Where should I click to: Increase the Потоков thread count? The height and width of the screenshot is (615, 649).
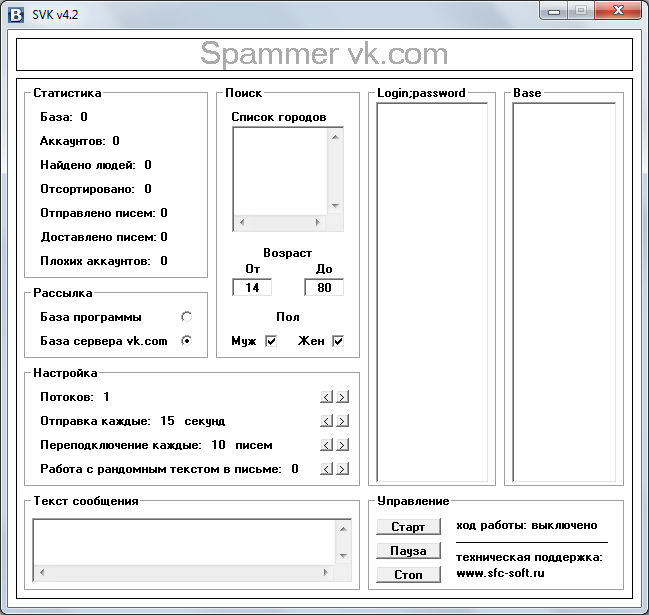click(x=342, y=397)
